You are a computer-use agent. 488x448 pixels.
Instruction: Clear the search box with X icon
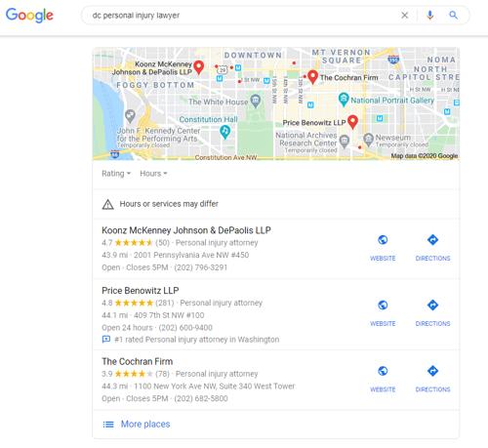tap(404, 16)
